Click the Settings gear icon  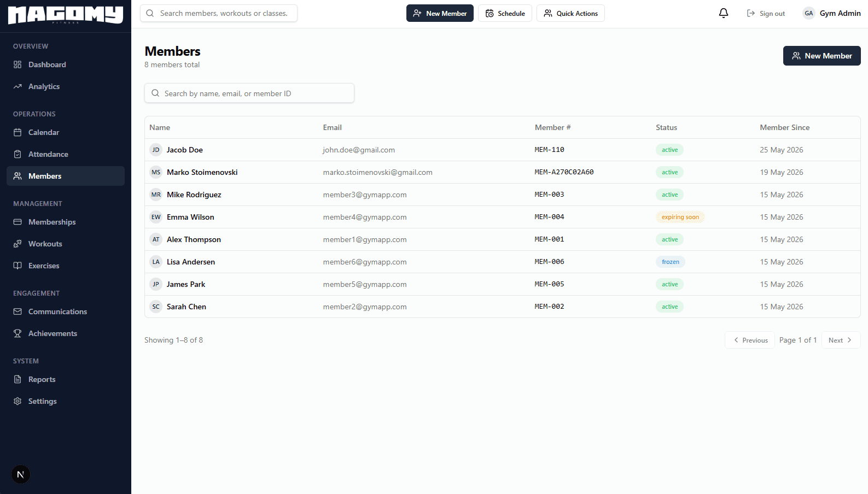coord(18,401)
